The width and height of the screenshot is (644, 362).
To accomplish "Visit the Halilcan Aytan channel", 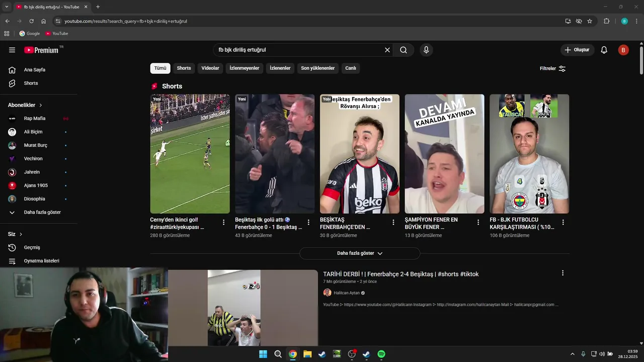I will pos(347,293).
